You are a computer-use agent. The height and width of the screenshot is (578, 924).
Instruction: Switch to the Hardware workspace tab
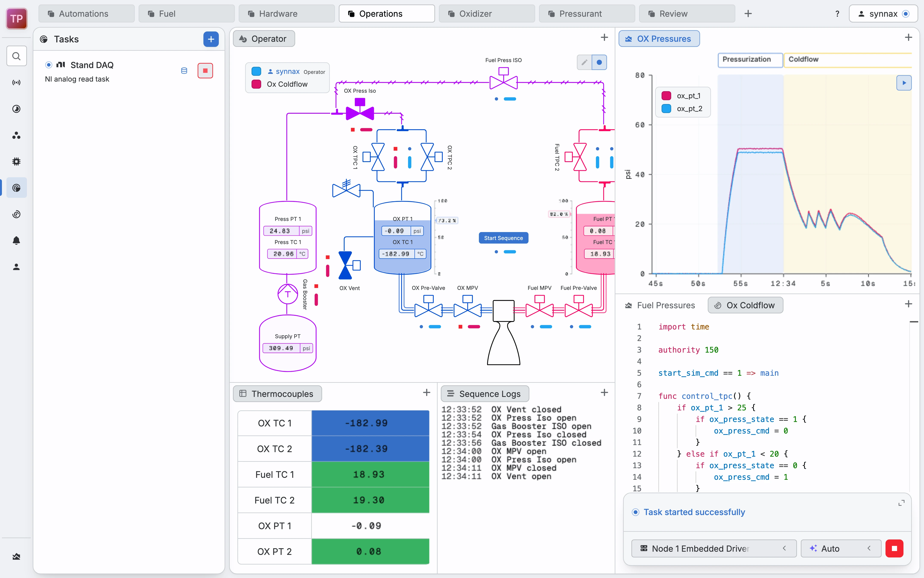286,14
